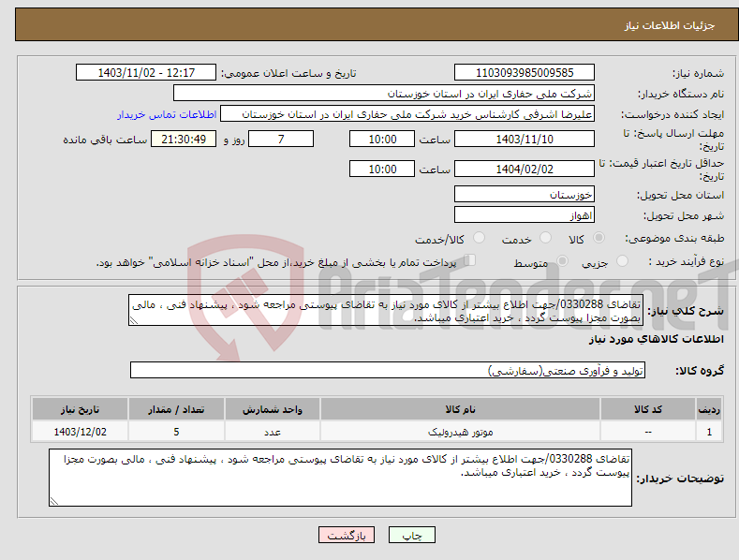The image size is (739, 560).
Task: Click the جزئیات اطلاعات نیاز header title
Action: [x=670, y=25]
